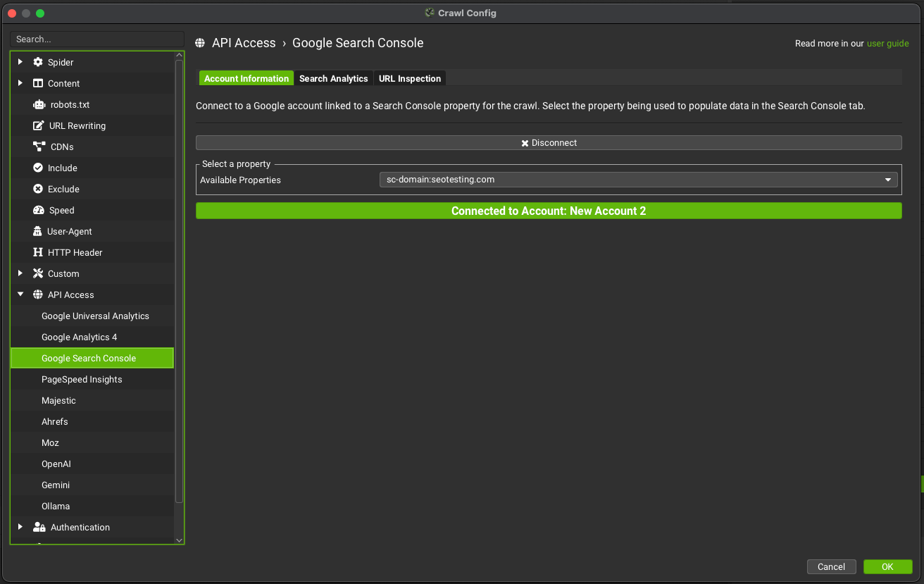
Task: Click the Include checkmark icon
Action: [x=38, y=168]
